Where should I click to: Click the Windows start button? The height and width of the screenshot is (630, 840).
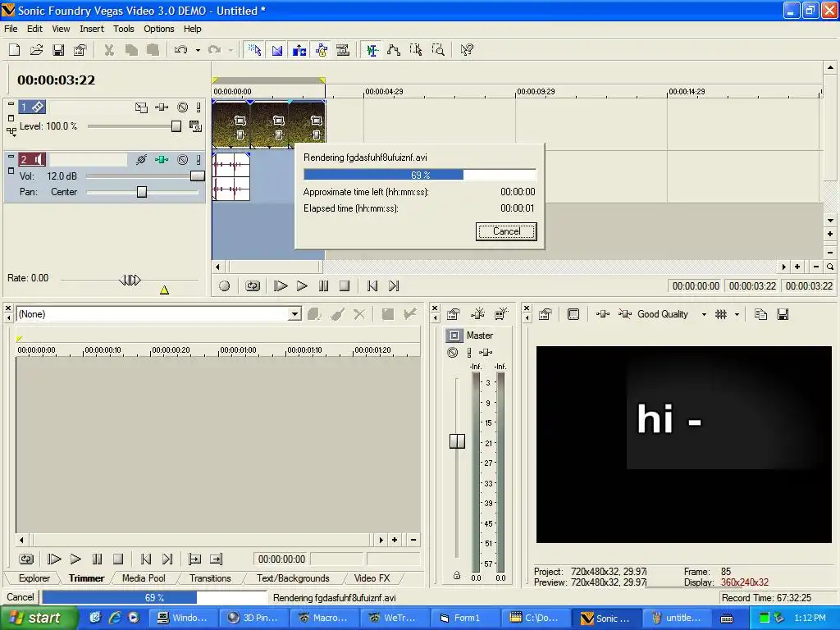[x=36, y=619]
